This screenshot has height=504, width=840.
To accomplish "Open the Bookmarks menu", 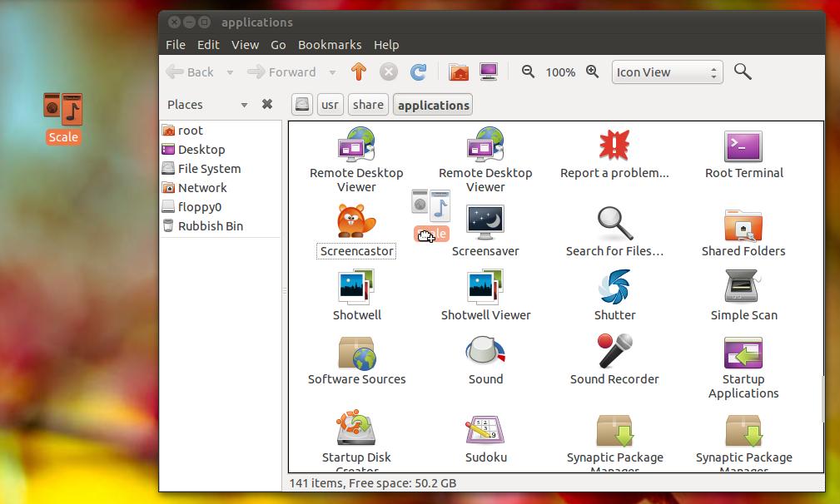I will pos(330,45).
